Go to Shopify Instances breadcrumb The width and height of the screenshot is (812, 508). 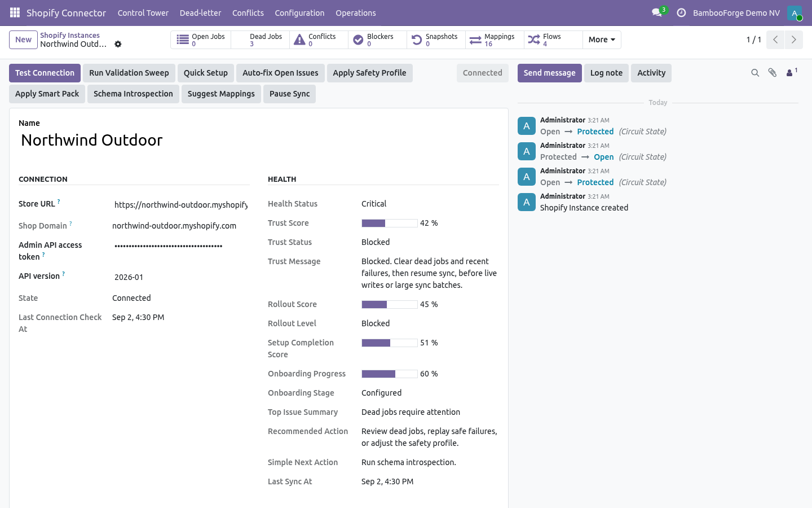pos(70,35)
